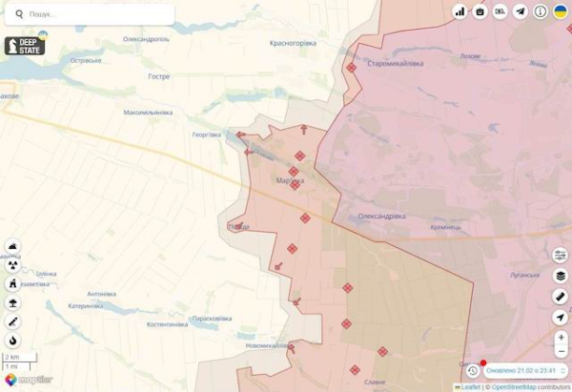
Task: Select the missile range tool
Action: tap(12, 321)
